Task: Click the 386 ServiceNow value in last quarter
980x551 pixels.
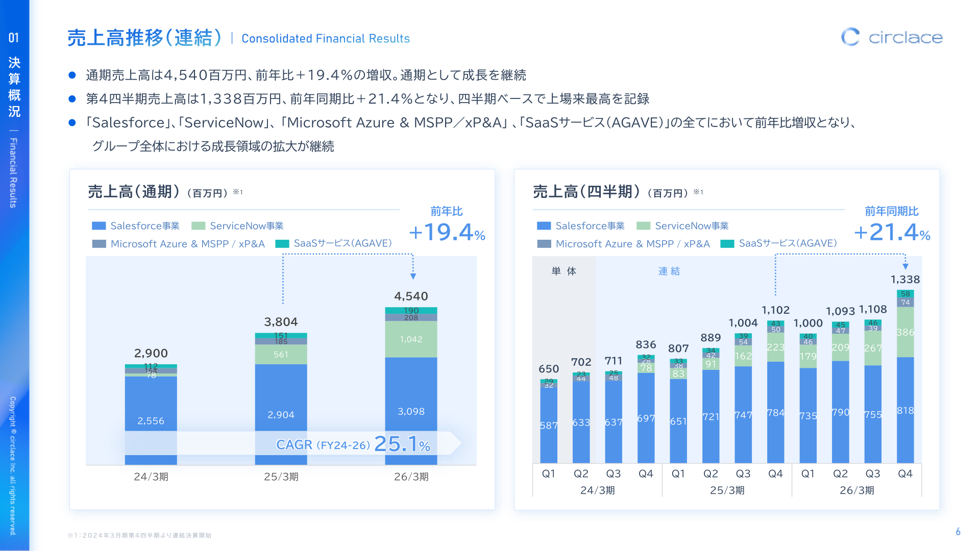Action: [905, 333]
